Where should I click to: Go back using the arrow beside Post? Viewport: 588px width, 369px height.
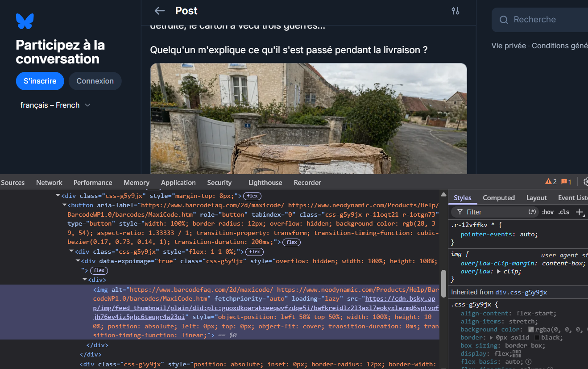click(159, 11)
